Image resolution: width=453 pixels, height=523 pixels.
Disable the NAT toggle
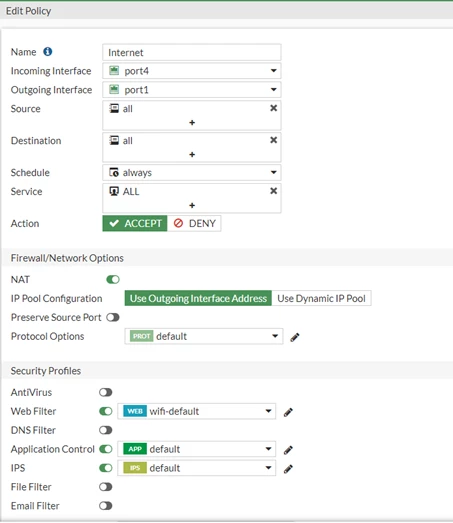pos(113,280)
